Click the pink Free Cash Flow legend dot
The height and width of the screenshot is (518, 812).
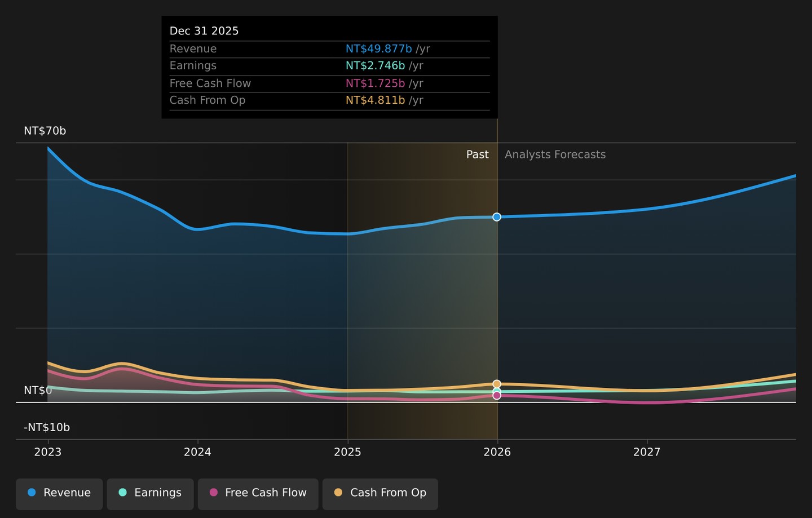[213, 493]
